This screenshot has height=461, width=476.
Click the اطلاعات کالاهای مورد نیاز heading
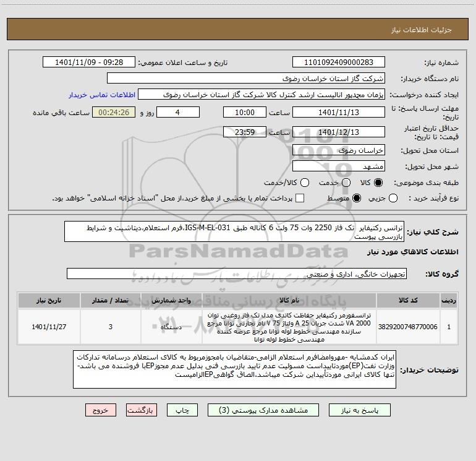[412, 252]
